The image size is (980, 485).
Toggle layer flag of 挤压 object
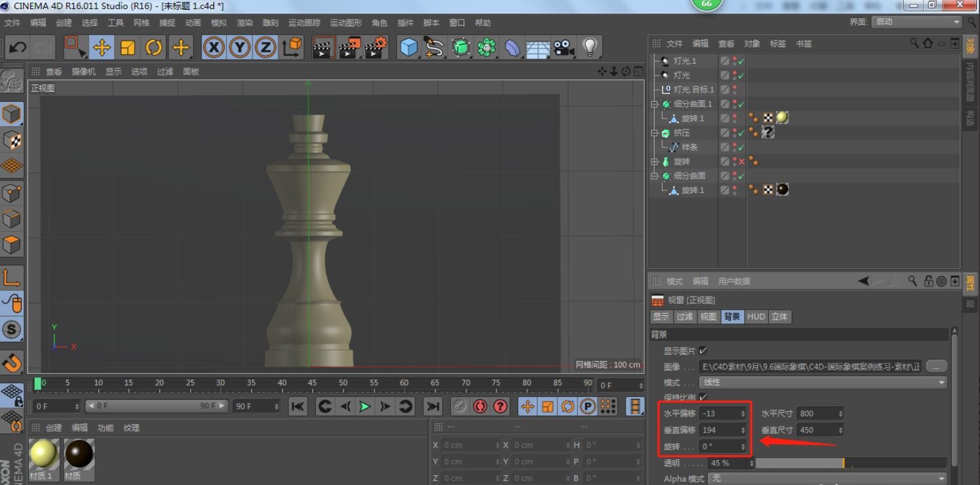tap(725, 133)
